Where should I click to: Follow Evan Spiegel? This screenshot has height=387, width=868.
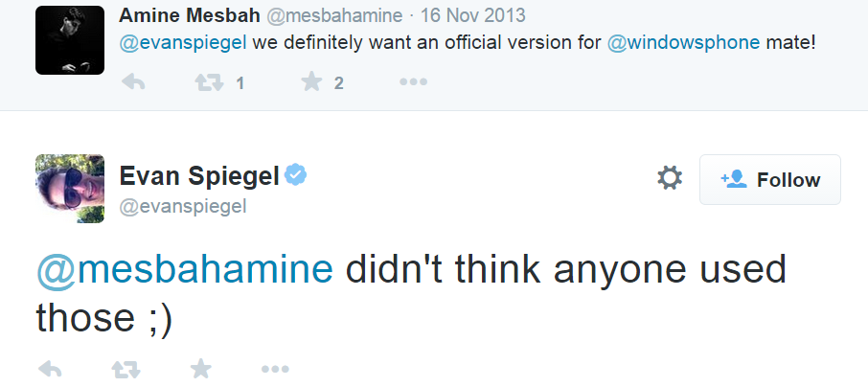770,179
